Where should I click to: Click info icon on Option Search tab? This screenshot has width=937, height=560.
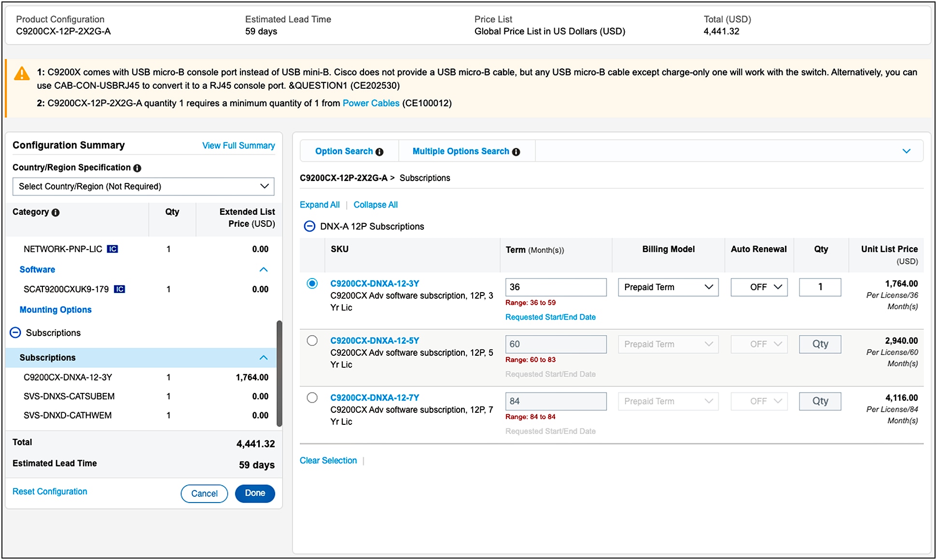click(x=379, y=152)
